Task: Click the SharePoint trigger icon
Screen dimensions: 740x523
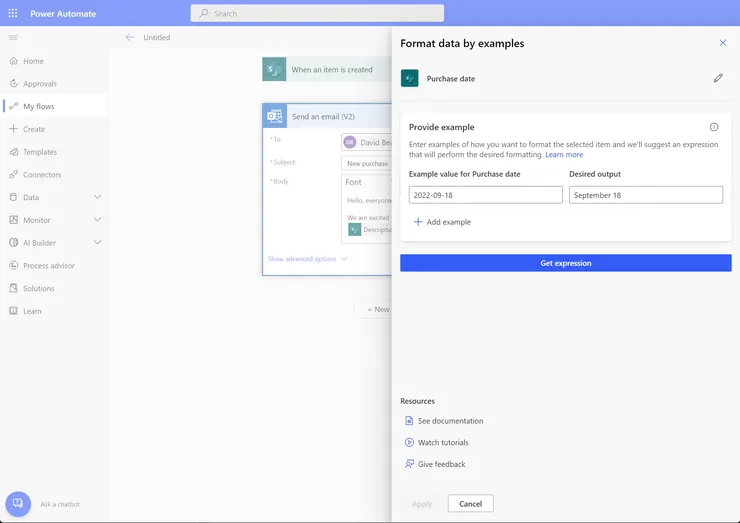Action: point(274,69)
